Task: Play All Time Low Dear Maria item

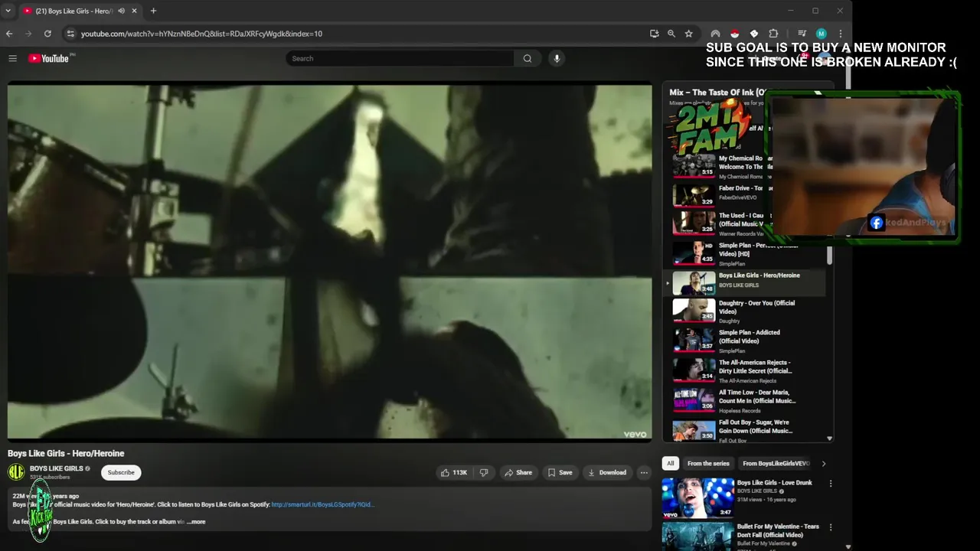Action: point(743,400)
